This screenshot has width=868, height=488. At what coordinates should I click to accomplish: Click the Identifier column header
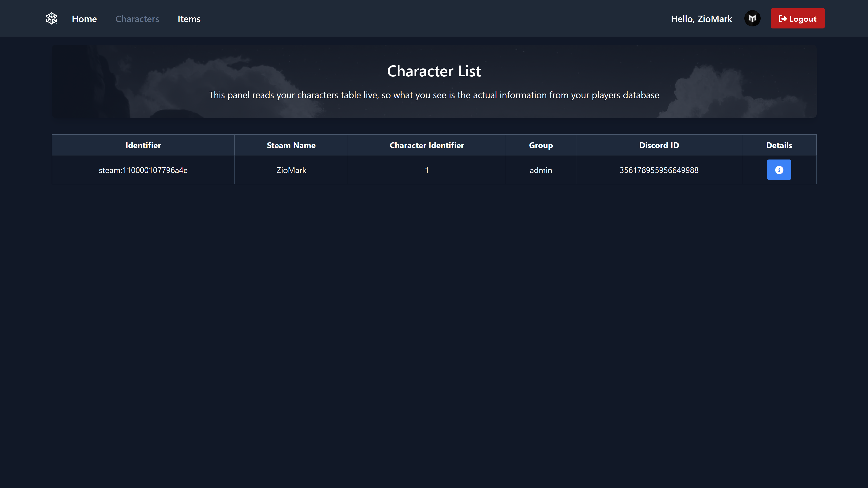(x=143, y=145)
